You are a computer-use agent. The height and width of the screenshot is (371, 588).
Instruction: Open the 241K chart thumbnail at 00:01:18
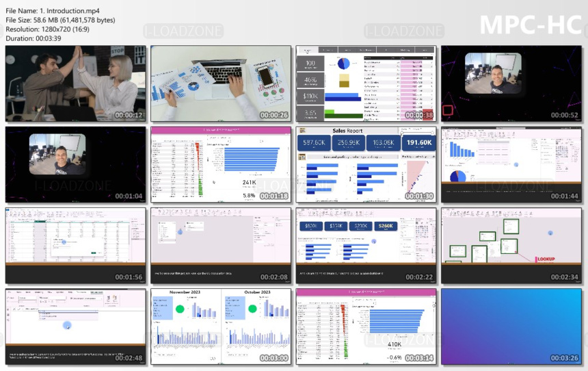coord(221,164)
